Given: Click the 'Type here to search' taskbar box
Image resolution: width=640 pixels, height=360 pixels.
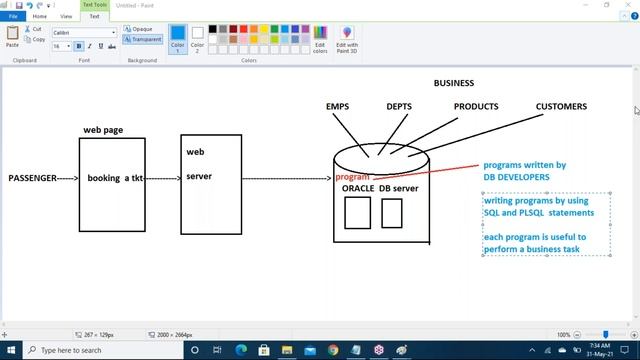Looking at the screenshot, I should tap(103, 350).
